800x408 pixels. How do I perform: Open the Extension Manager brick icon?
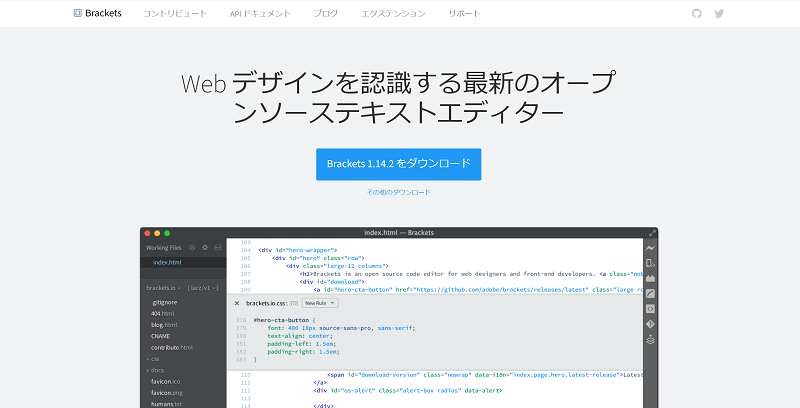[x=650, y=278]
